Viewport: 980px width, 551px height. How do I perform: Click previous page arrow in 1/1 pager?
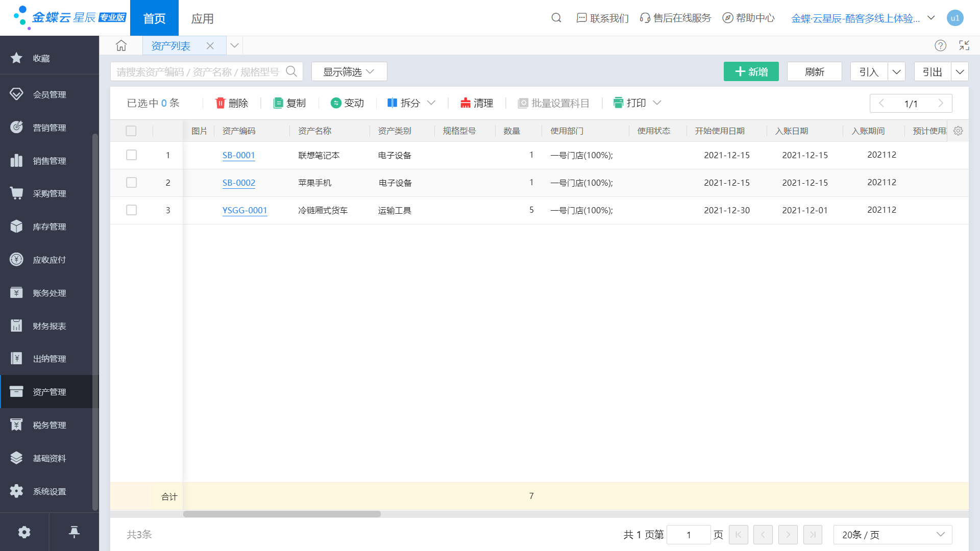[881, 103]
